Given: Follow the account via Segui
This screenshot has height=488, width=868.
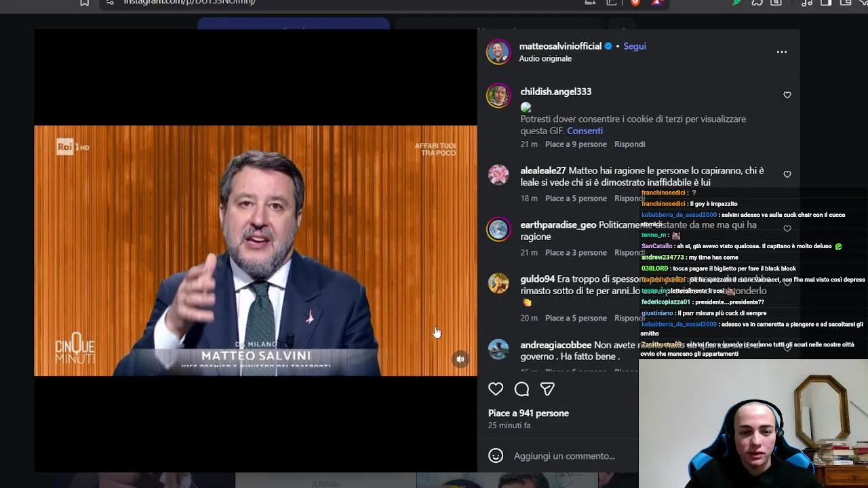Looking at the screenshot, I should point(635,46).
